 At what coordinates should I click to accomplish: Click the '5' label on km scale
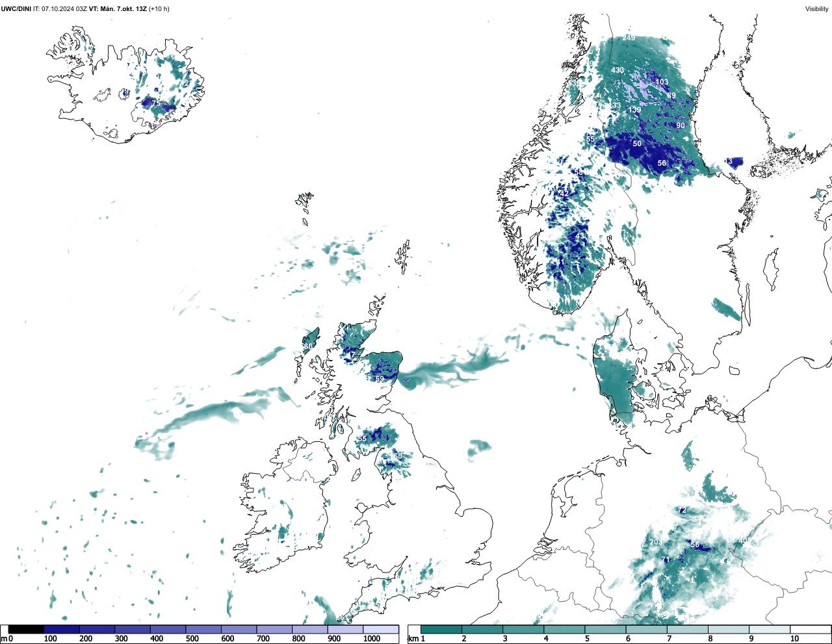click(x=587, y=639)
